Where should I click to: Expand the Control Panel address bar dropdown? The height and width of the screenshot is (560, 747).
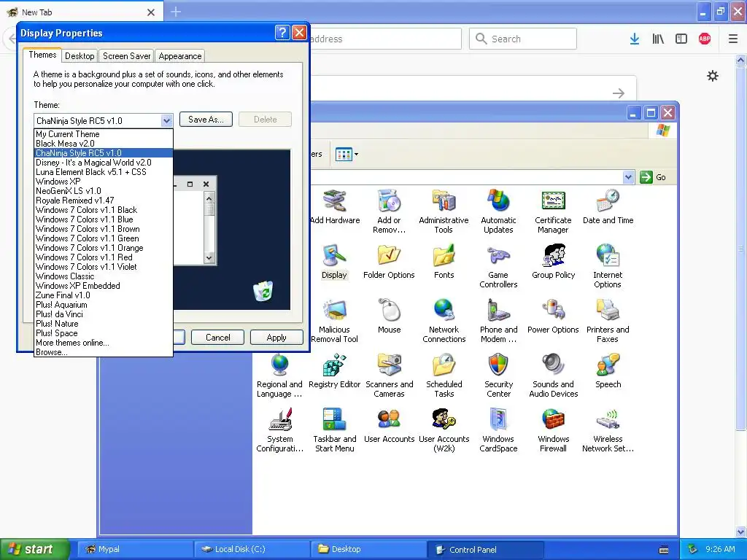(628, 177)
